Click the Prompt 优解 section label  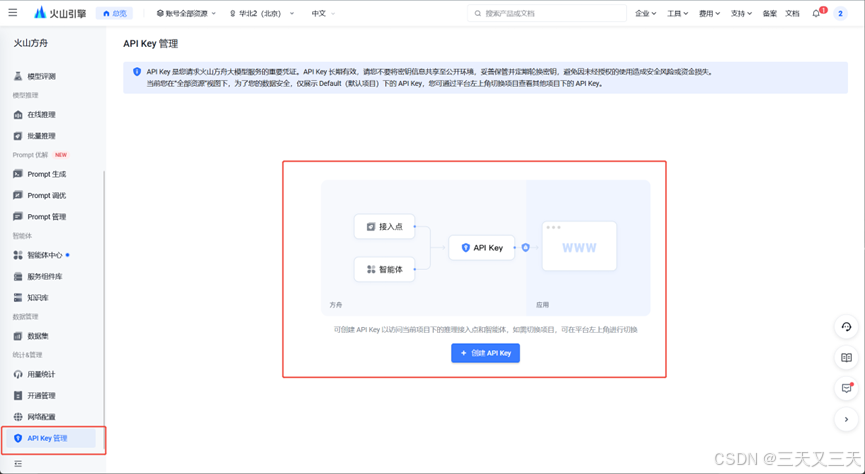pos(30,155)
